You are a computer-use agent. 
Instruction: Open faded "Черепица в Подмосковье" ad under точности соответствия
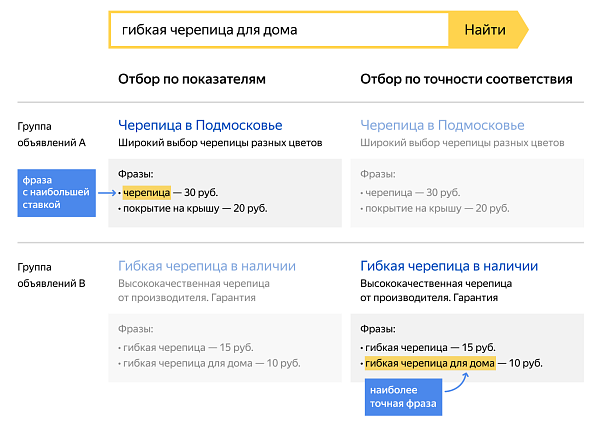pyautogui.click(x=442, y=125)
